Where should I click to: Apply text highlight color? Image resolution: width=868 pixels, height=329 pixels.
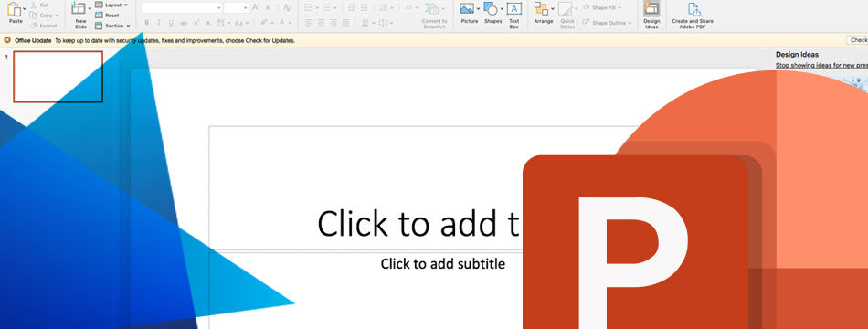point(265,23)
